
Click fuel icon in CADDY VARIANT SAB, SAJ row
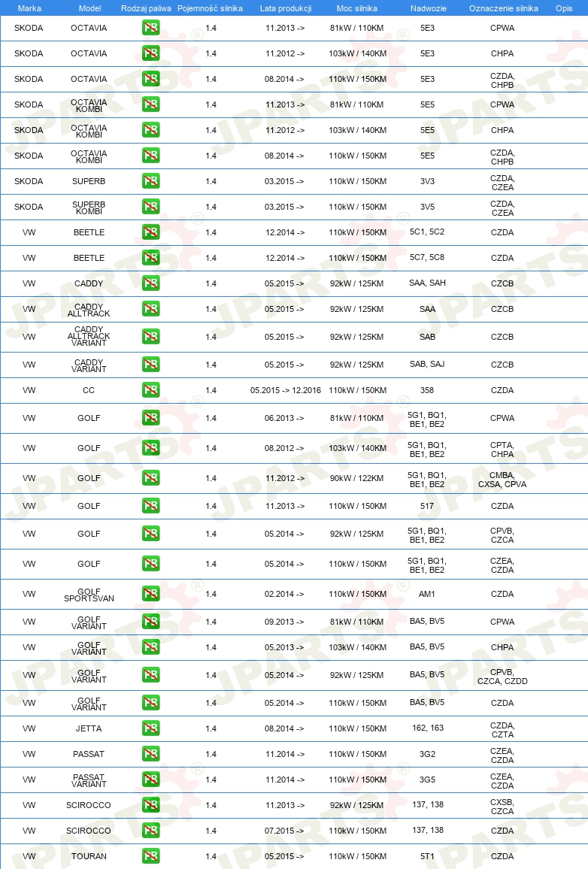click(150, 364)
